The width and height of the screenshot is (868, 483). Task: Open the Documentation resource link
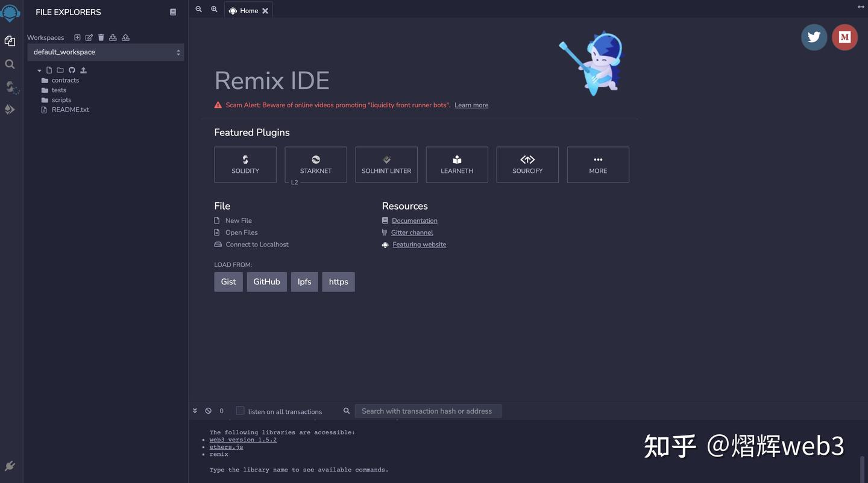(x=415, y=220)
